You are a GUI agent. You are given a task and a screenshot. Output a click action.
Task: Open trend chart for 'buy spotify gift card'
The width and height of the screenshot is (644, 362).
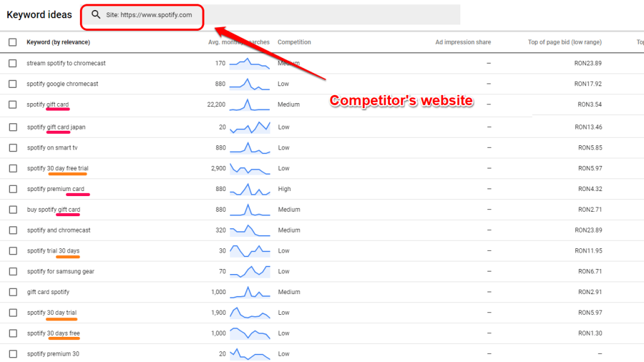pyautogui.click(x=250, y=210)
